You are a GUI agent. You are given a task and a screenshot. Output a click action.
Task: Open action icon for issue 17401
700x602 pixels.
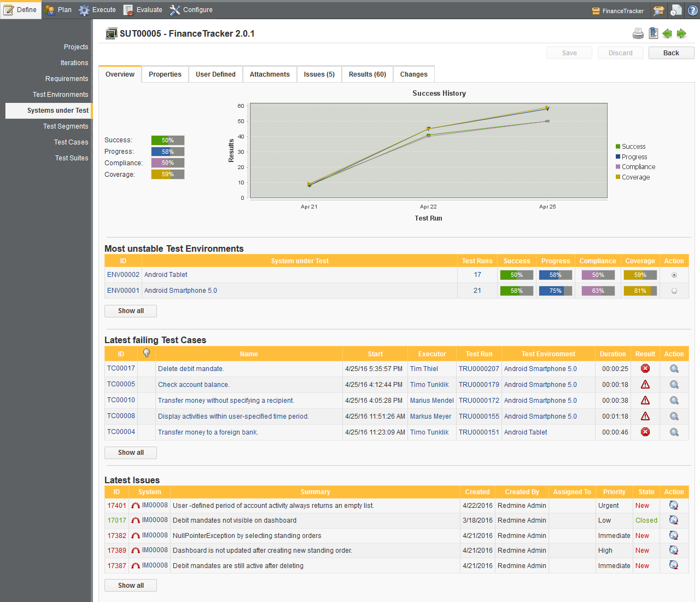(x=674, y=505)
